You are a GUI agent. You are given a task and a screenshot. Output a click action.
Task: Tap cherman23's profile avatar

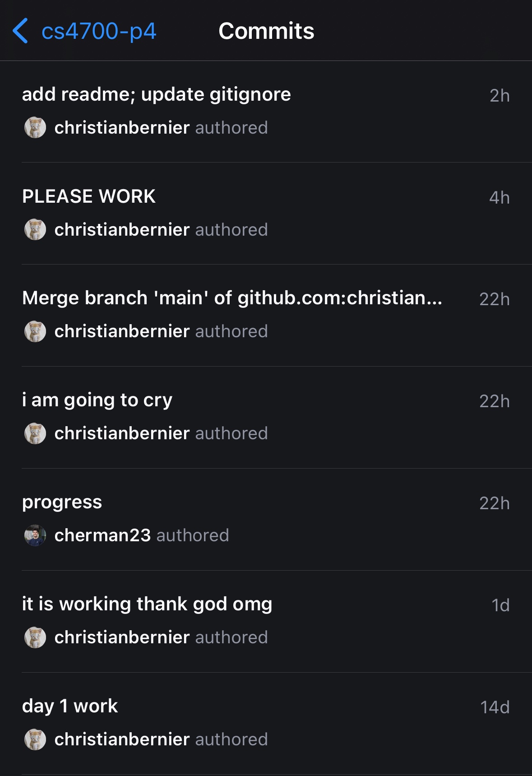coord(35,535)
